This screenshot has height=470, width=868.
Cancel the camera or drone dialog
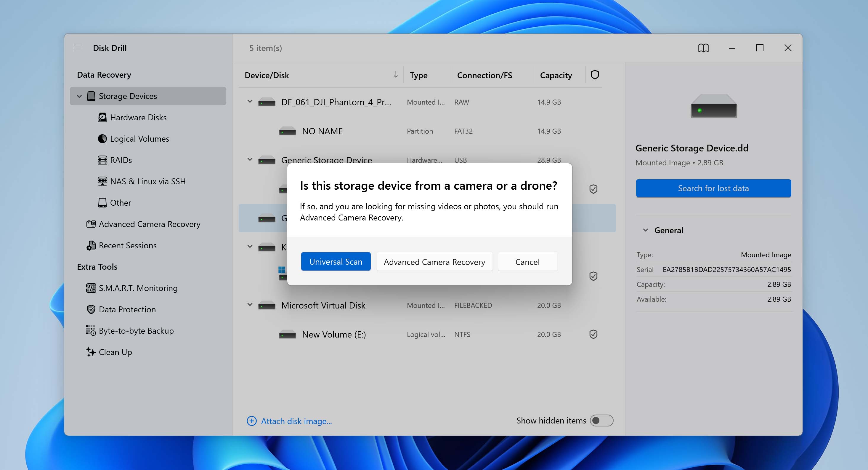click(527, 262)
